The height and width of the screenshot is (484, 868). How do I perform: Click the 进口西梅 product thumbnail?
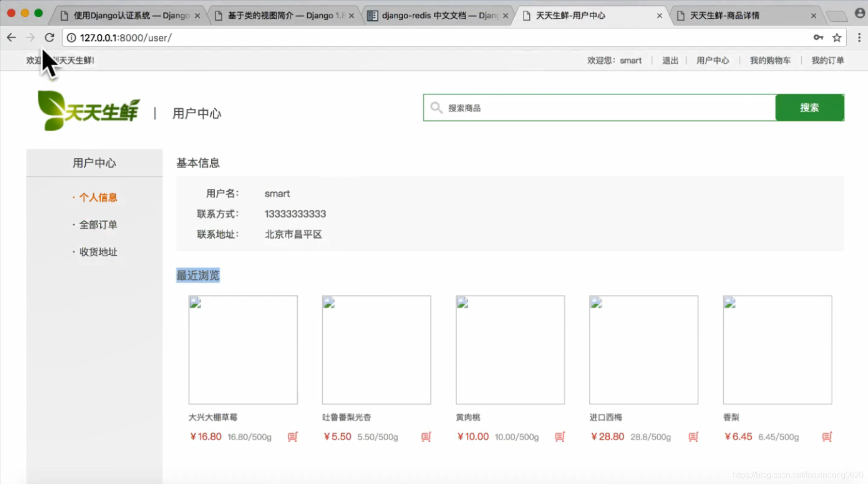[643, 350]
